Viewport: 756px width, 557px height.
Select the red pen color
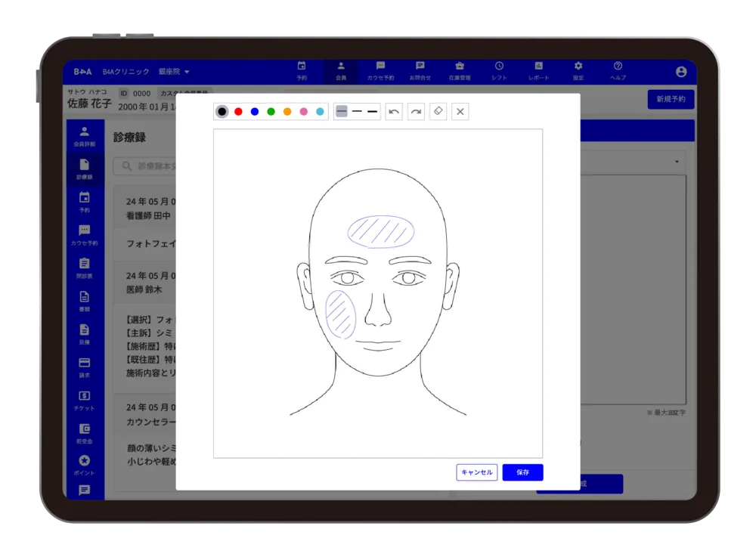238,112
